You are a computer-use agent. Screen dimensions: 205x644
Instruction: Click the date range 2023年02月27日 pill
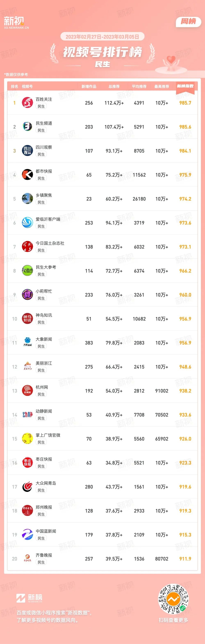click(102, 37)
